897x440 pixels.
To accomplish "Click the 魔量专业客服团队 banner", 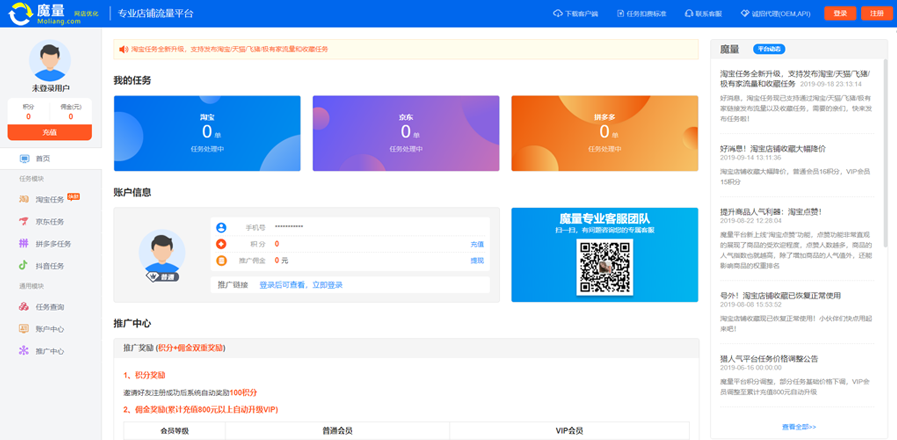I will click(x=605, y=255).
